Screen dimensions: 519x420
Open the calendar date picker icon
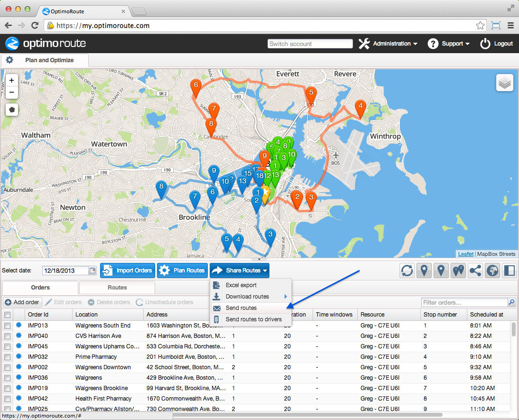(93, 271)
